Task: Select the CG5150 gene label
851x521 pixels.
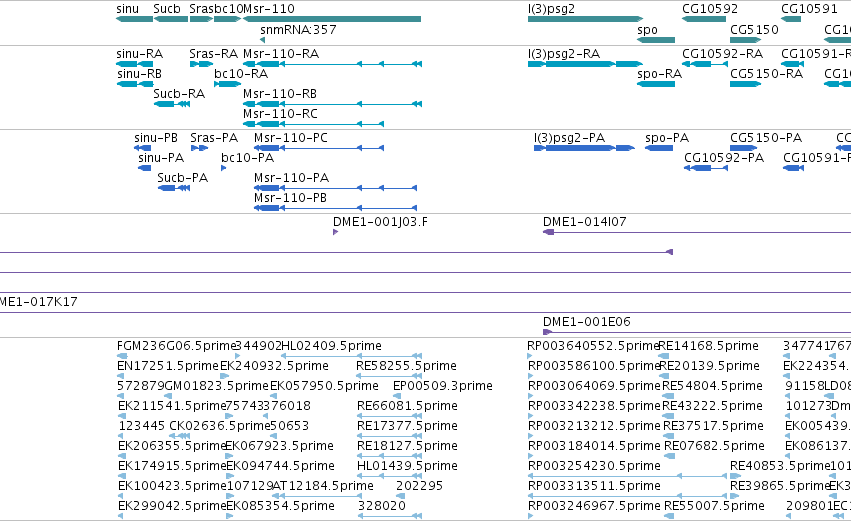Action: [x=754, y=30]
